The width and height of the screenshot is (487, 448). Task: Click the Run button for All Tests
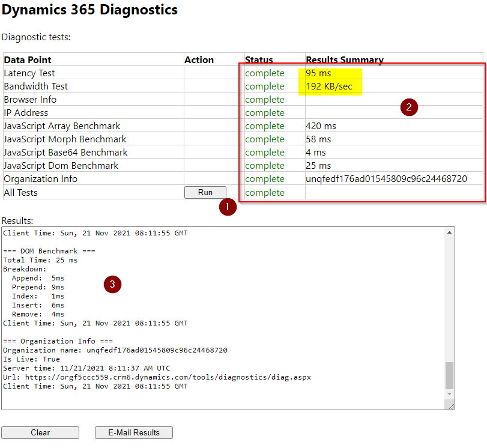(x=205, y=192)
